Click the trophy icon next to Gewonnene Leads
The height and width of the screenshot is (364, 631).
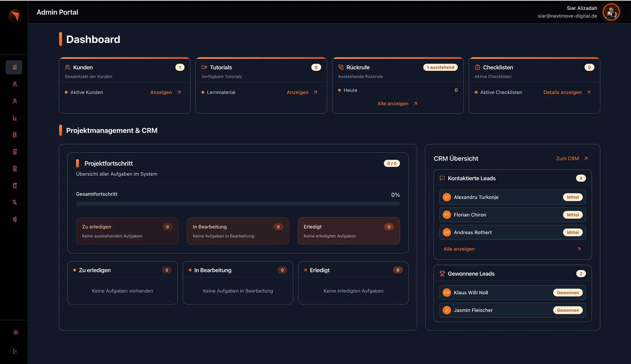point(442,273)
